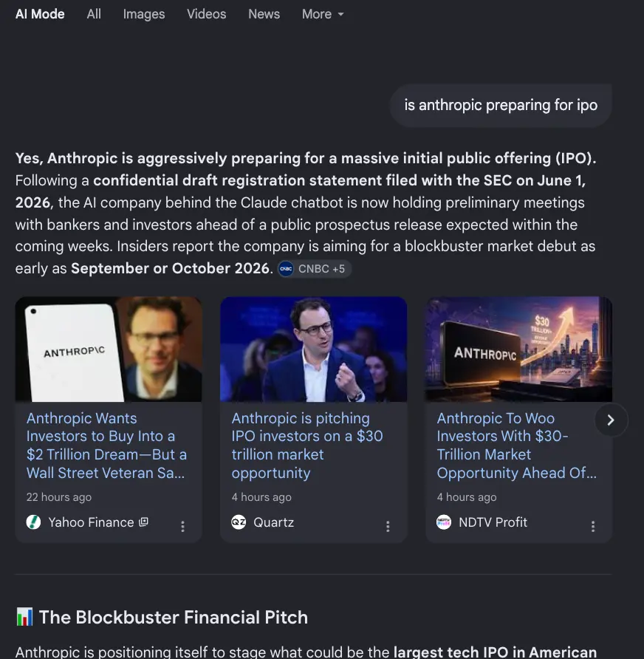644x659 pixels.
Task: Click the NDTV Profit publisher logo
Action: point(444,522)
